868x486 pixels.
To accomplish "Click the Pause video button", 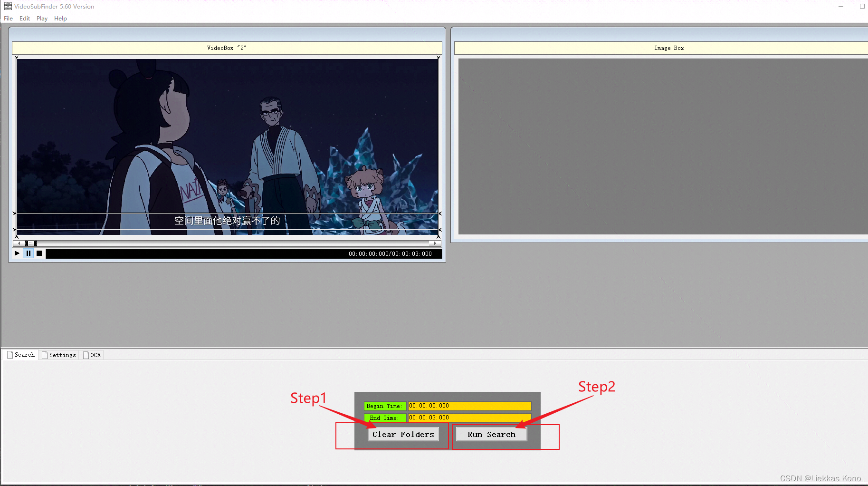I will [29, 253].
